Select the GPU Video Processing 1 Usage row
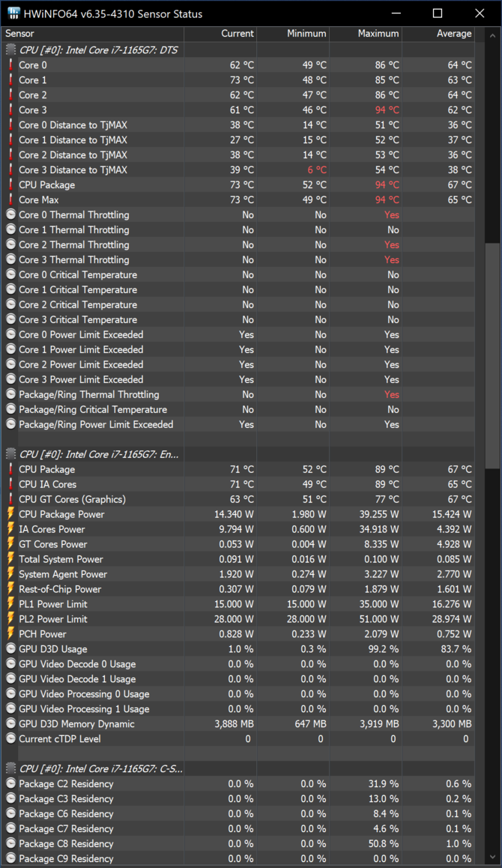The height and width of the screenshot is (868, 502). coord(238,708)
